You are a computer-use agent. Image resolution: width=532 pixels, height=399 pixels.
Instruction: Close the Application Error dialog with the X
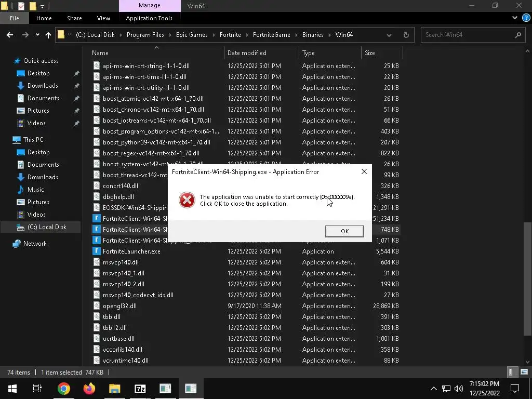[x=364, y=171]
